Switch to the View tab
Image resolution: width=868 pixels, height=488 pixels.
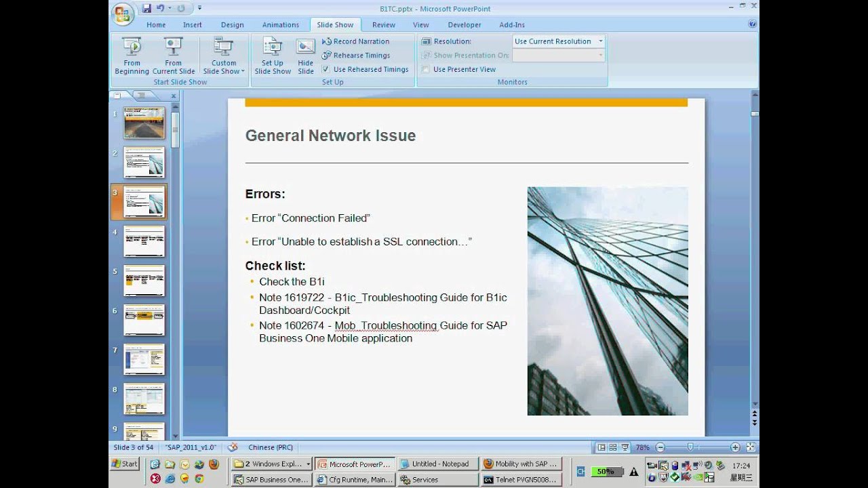pos(421,25)
